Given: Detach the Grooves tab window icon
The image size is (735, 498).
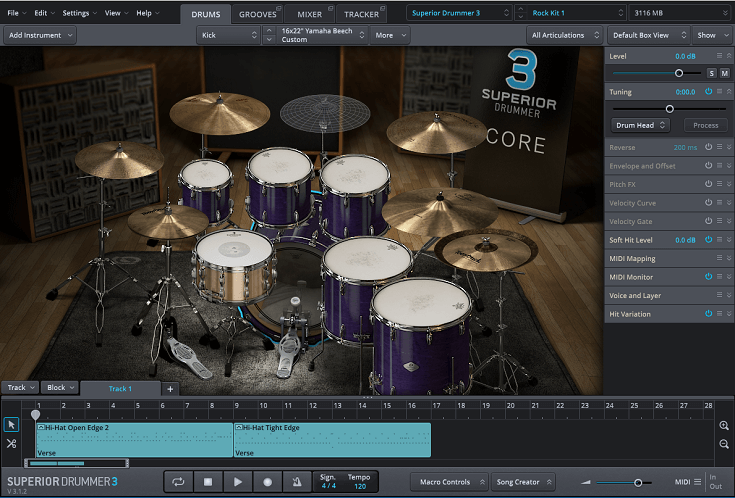Looking at the screenshot, I should click(278, 8).
